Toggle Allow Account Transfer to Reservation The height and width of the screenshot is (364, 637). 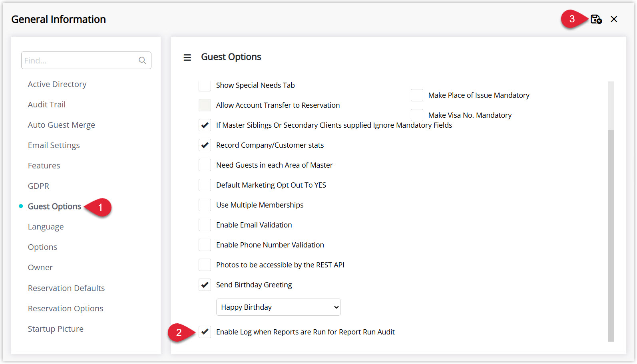205,105
